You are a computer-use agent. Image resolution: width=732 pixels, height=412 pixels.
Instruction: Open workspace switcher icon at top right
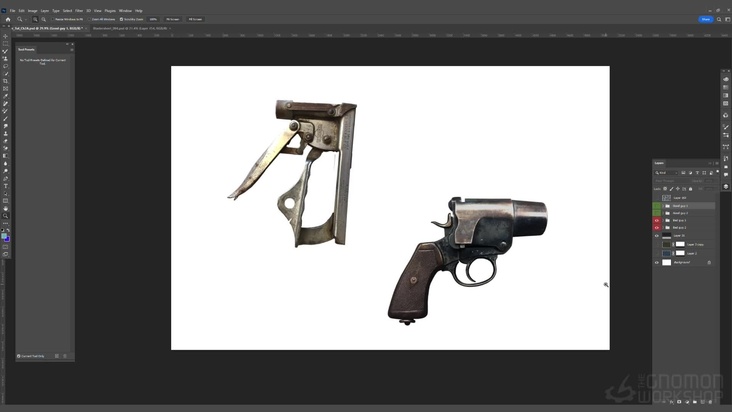tap(727, 19)
